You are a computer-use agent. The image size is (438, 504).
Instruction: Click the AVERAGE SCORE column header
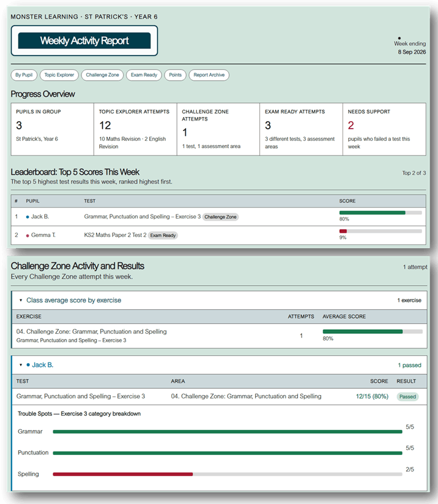344,317
